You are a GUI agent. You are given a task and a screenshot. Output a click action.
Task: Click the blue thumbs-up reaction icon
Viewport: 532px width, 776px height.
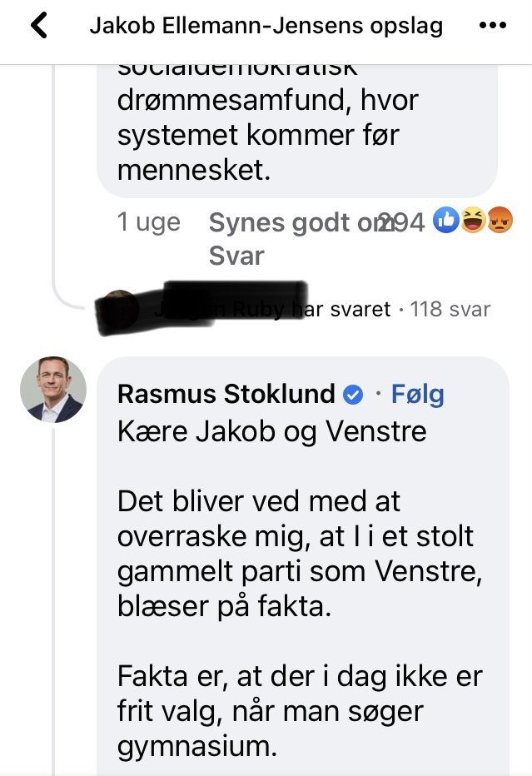pyautogui.click(x=447, y=221)
